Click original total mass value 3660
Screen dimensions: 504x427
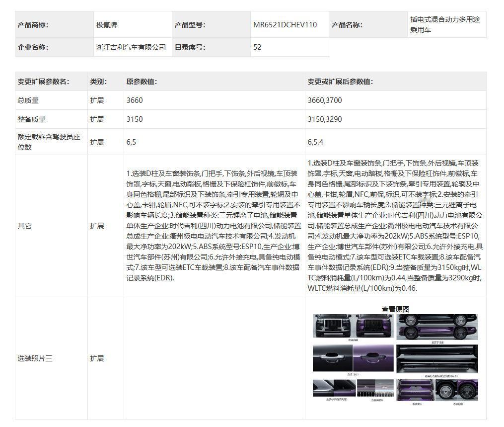135,100
